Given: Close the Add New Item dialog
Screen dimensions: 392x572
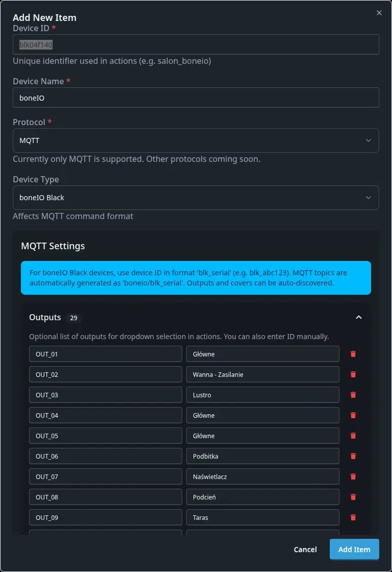Looking at the screenshot, I should 379,13.
